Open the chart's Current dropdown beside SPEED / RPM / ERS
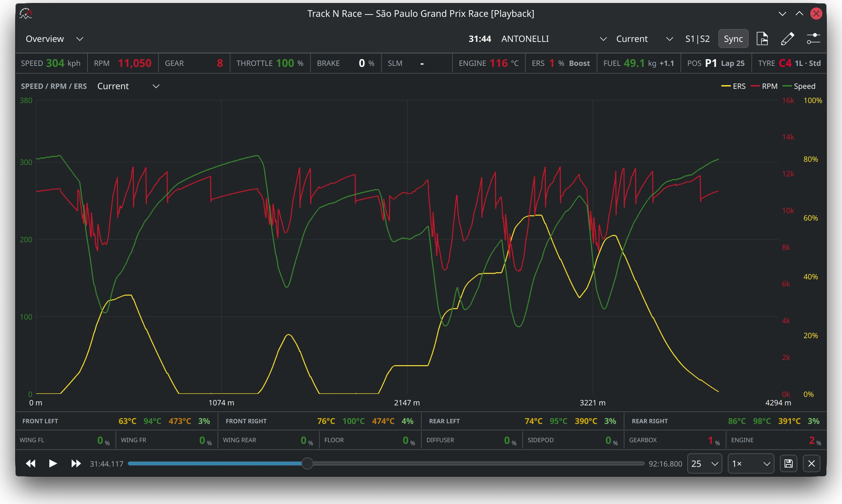Image resolution: width=842 pixels, height=504 pixels. tap(128, 86)
